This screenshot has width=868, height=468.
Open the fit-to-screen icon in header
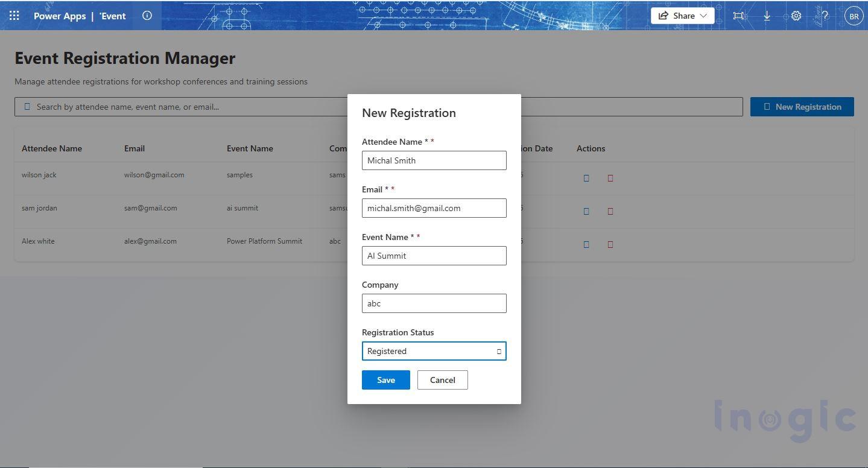click(738, 16)
